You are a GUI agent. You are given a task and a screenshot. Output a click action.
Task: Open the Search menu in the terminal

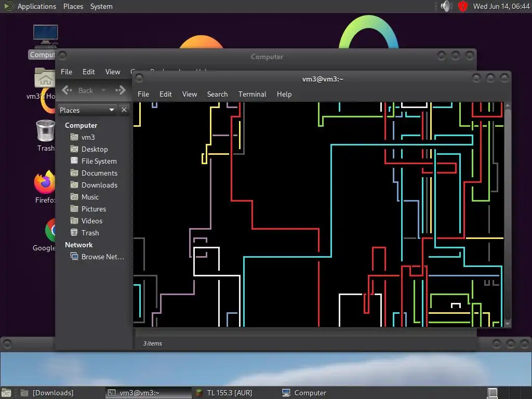click(218, 95)
